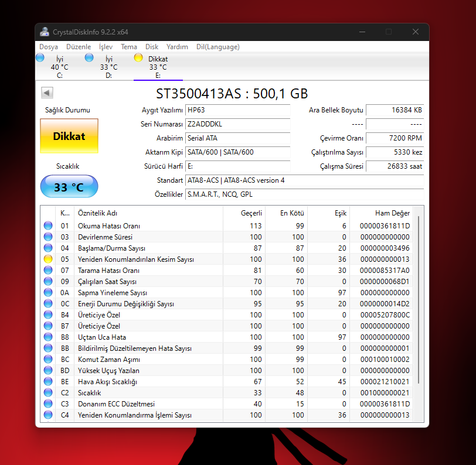Open the Dosya menu
The width and height of the screenshot is (476, 465).
49,47
